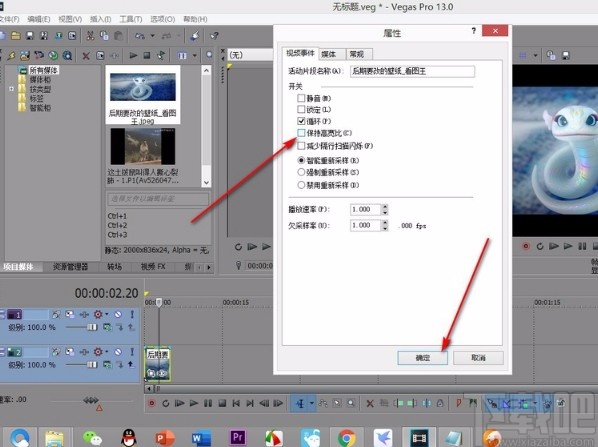Click the track 1 级别 level slider

82,327
